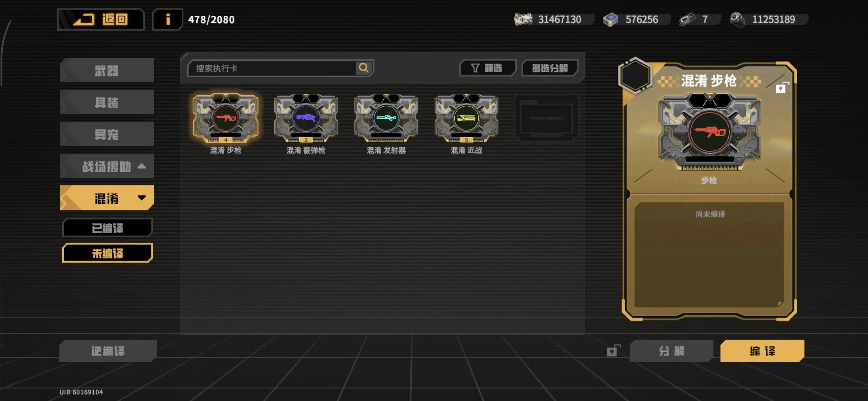Click the 返回 back button
868x401 pixels.
click(x=101, y=19)
